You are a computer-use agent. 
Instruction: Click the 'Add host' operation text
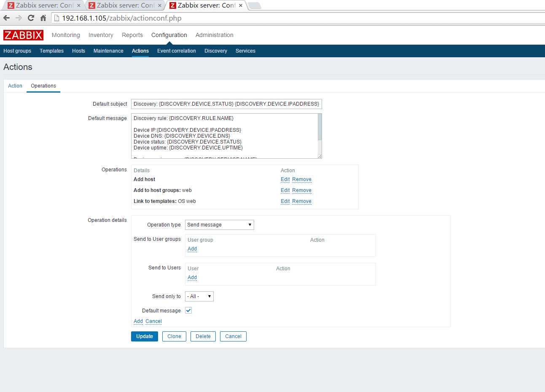[145, 179]
